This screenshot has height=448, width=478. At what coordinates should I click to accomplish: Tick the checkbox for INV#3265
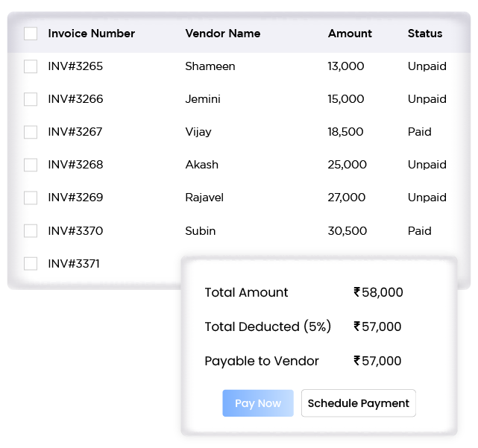coord(31,66)
